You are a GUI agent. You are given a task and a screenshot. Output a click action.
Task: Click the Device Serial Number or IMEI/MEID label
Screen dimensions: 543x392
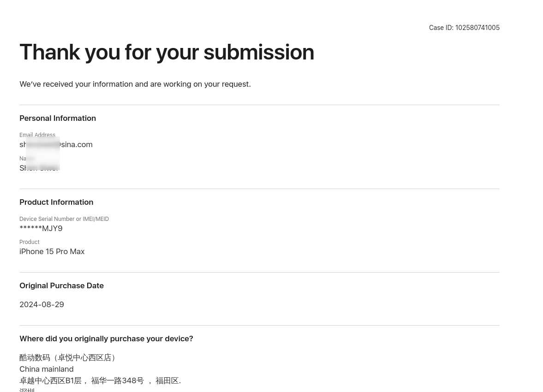click(64, 219)
